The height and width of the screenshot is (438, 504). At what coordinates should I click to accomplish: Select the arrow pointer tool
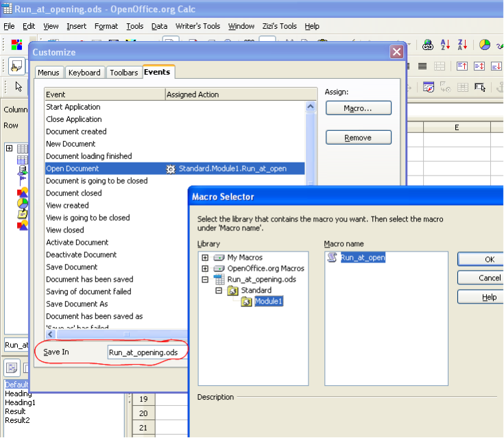point(19,86)
